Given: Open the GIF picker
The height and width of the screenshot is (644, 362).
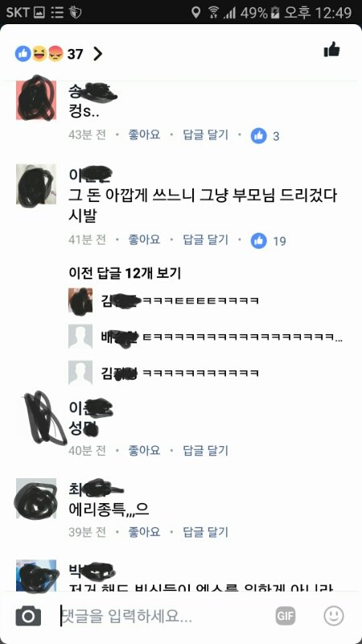Looking at the screenshot, I should click(286, 616).
